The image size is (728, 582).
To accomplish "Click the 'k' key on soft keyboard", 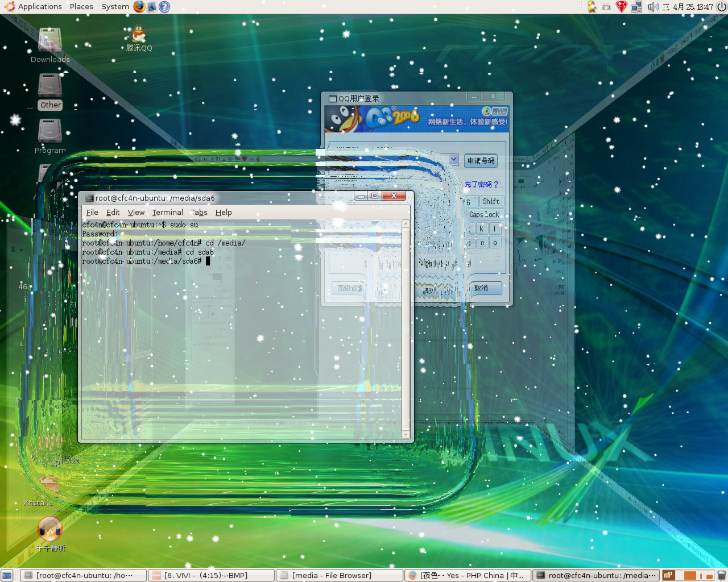I will click(481, 228).
